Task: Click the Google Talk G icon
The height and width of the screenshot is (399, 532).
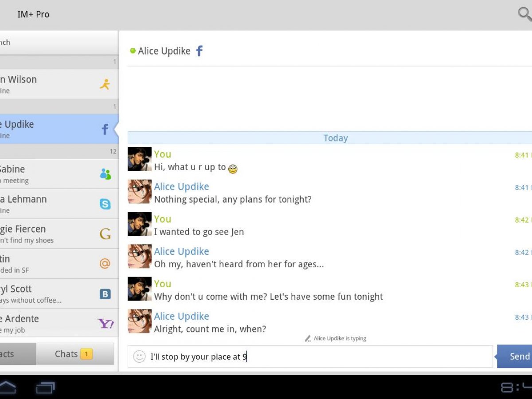Action: coord(105,234)
